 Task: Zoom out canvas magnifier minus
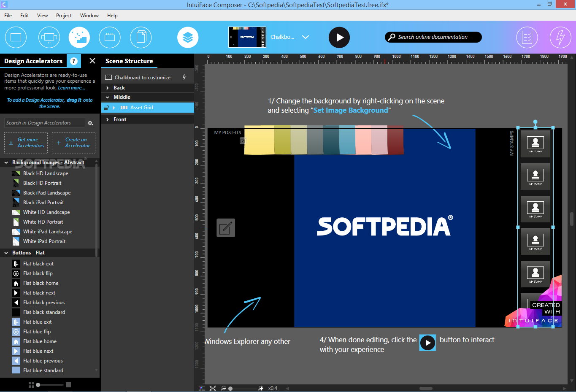point(224,388)
